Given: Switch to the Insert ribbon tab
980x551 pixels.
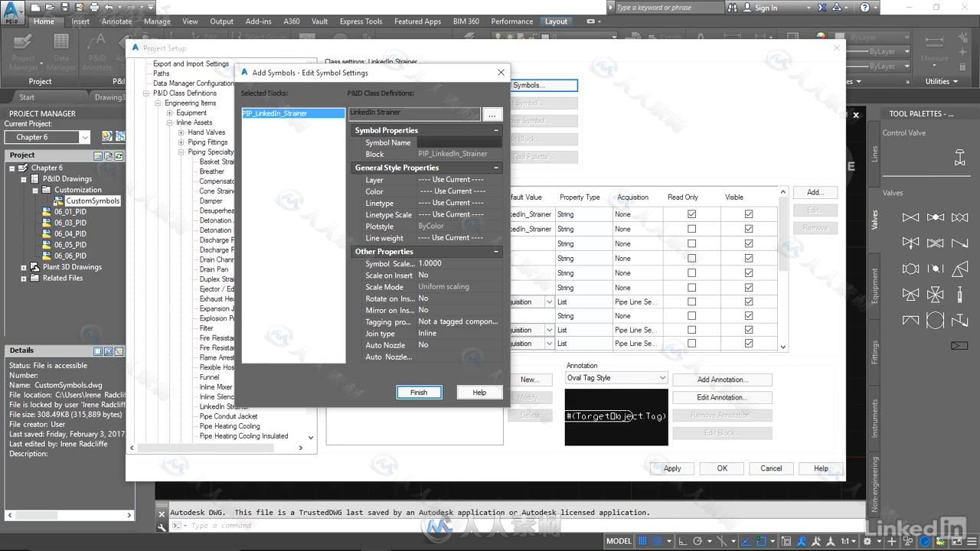Looking at the screenshot, I should (x=80, y=21).
